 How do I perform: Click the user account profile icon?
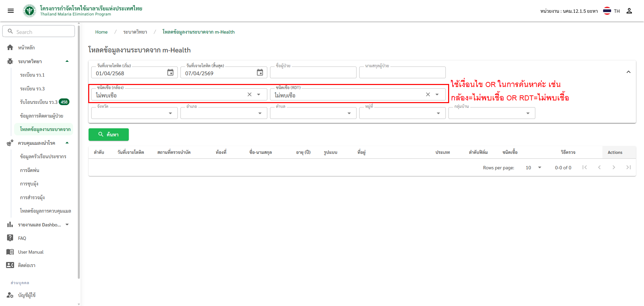point(629,11)
